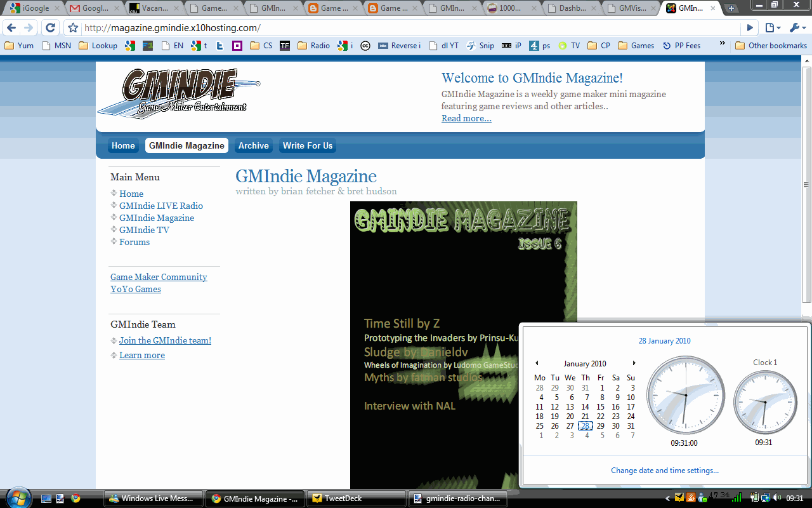This screenshot has width=812, height=508.
Task: Switch to TweetDeck in the taskbar
Action: click(x=356, y=498)
